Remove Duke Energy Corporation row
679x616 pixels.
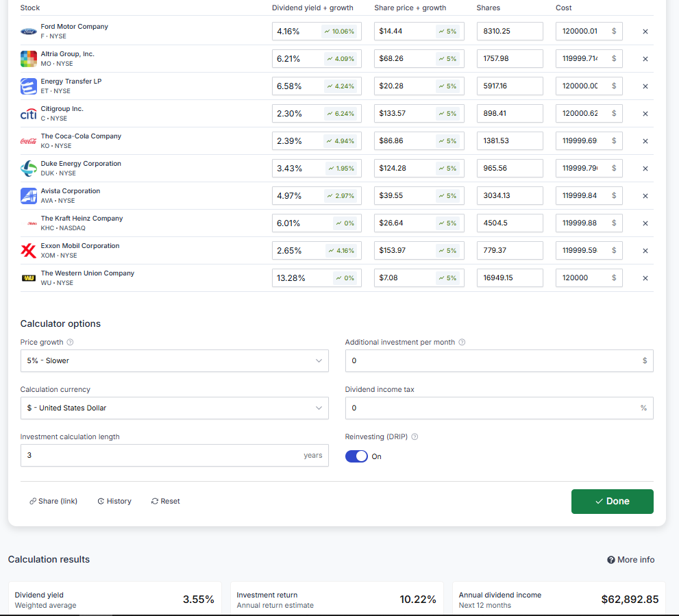pyautogui.click(x=645, y=169)
